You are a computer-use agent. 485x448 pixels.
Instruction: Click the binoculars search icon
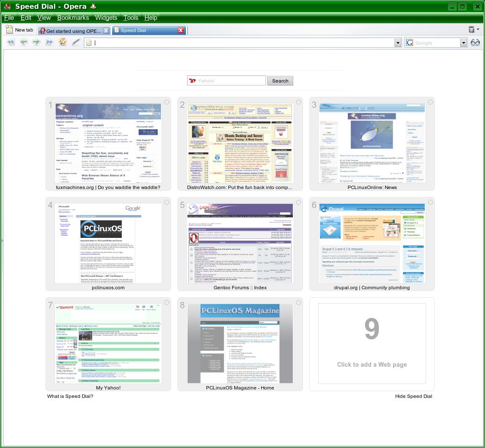(475, 43)
